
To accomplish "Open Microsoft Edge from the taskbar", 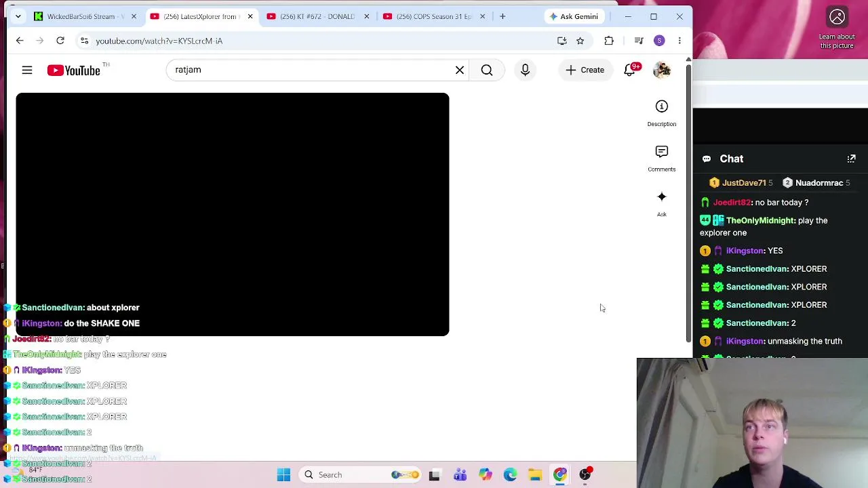I will pos(510,475).
